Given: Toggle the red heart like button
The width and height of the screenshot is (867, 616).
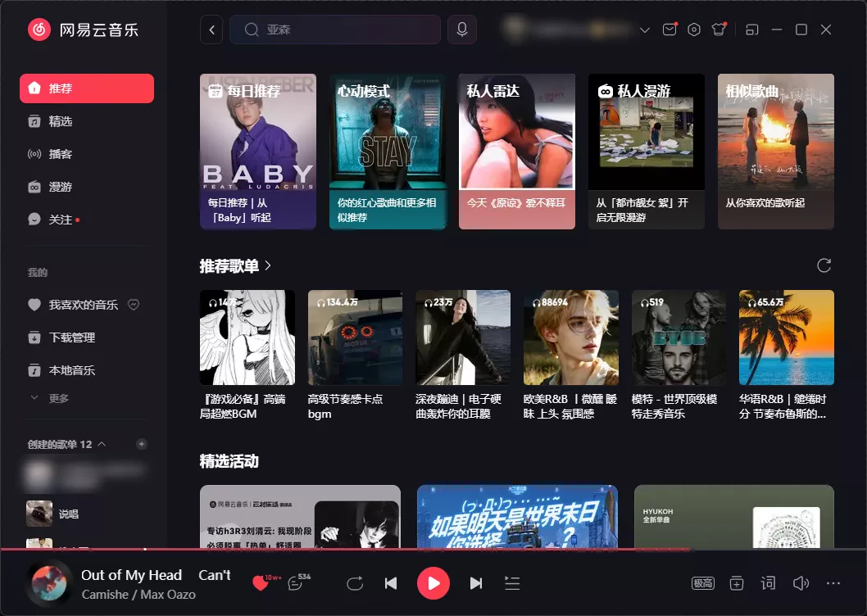Looking at the screenshot, I should pyautogui.click(x=260, y=583).
